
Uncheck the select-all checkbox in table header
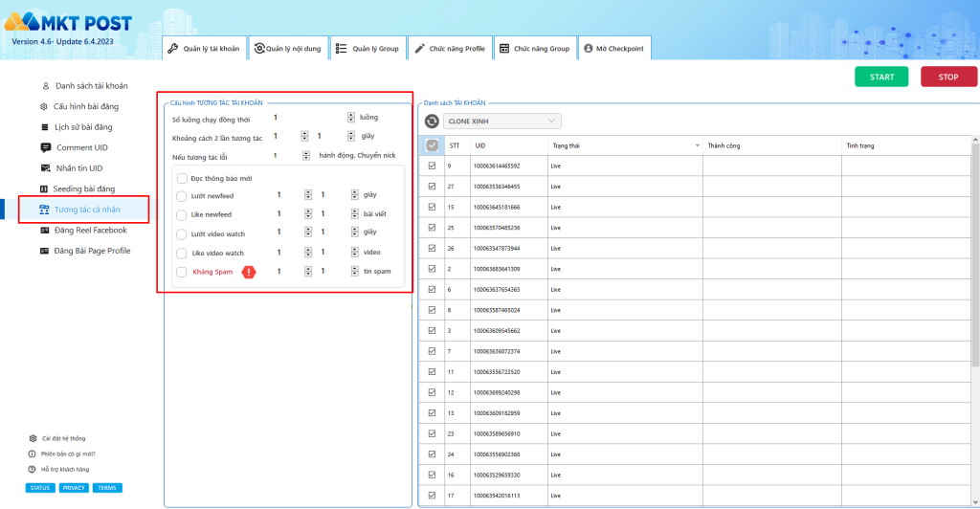(432, 145)
